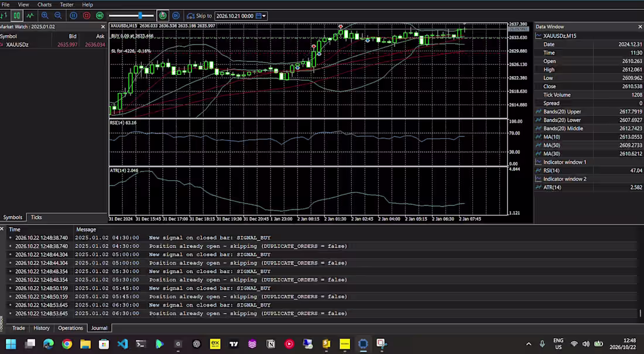Select the bar chart type icon
The height and width of the screenshot is (354, 644).
tap(4, 16)
